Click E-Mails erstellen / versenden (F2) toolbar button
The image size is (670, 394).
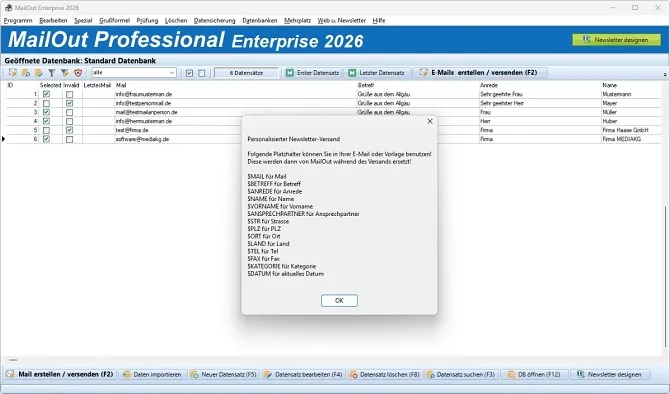tap(479, 73)
